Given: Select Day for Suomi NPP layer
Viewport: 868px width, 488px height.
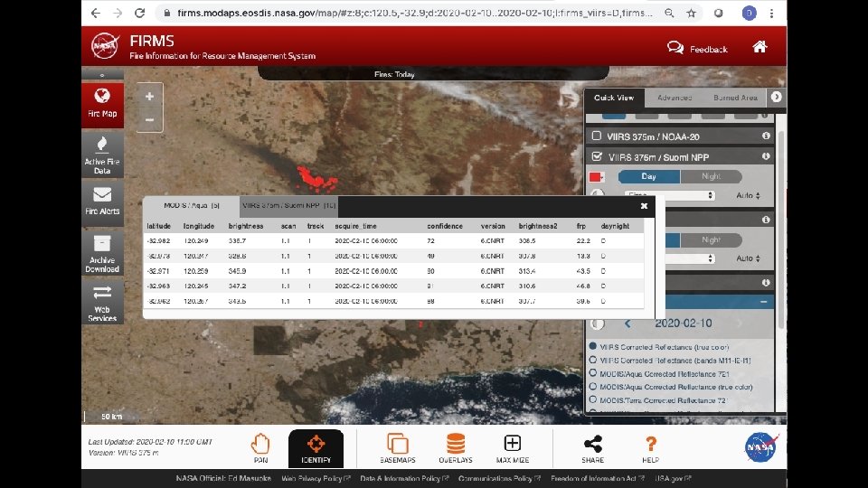Looking at the screenshot, I should click(649, 176).
